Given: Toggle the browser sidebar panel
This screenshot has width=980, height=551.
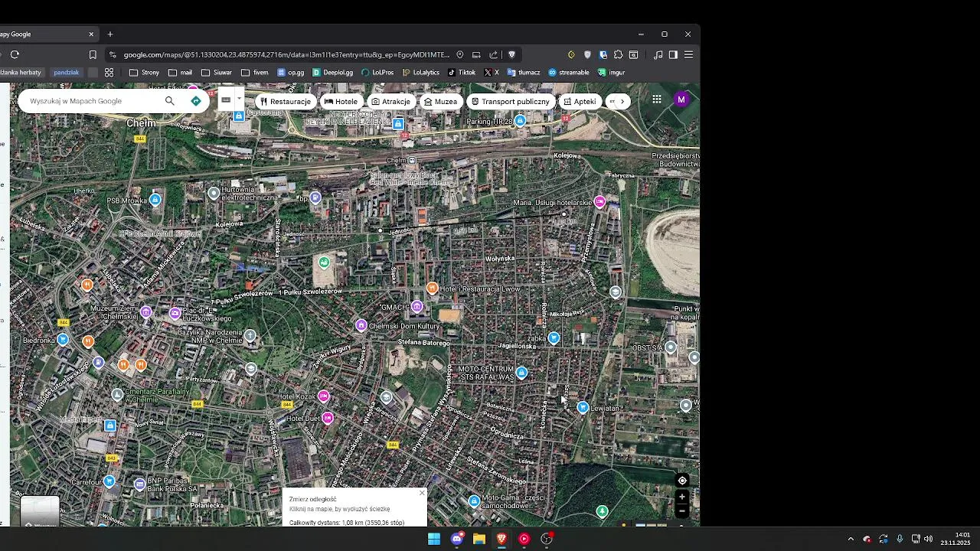Looking at the screenshot, I should click(673, 54).
